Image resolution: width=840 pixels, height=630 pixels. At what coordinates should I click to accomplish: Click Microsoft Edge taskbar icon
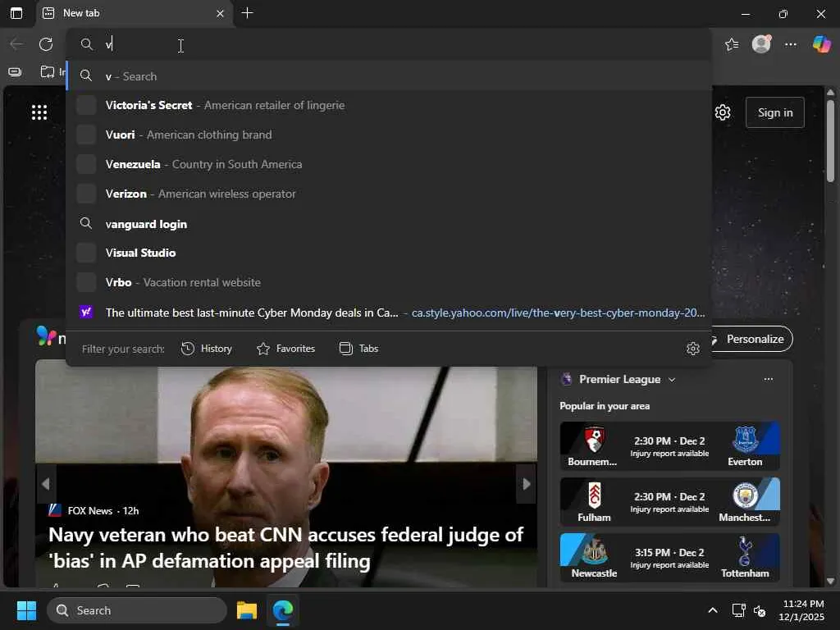tap(282, 610)
